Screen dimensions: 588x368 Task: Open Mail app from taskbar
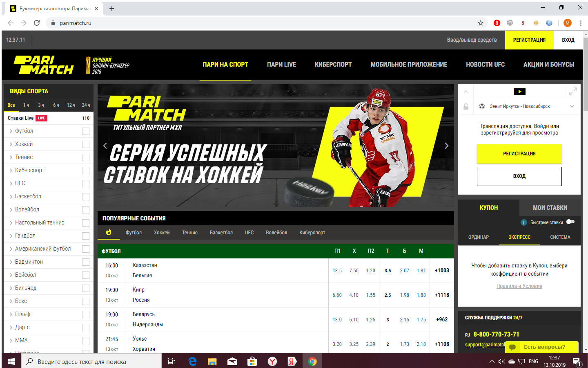(x=232, y=361)
